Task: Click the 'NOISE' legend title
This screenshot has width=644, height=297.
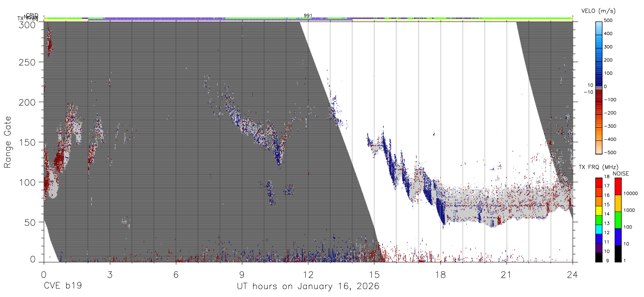Action: pyautogui.click(x=621, y=173)
